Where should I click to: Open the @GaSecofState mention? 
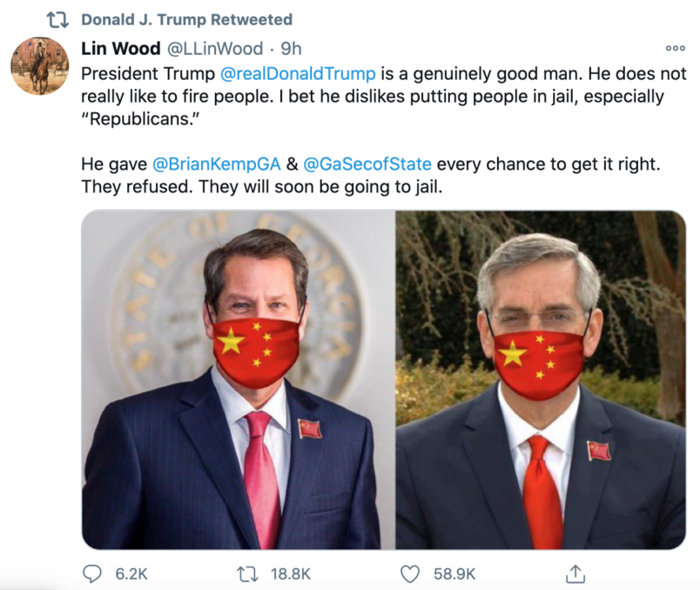(x=367, y=164)
